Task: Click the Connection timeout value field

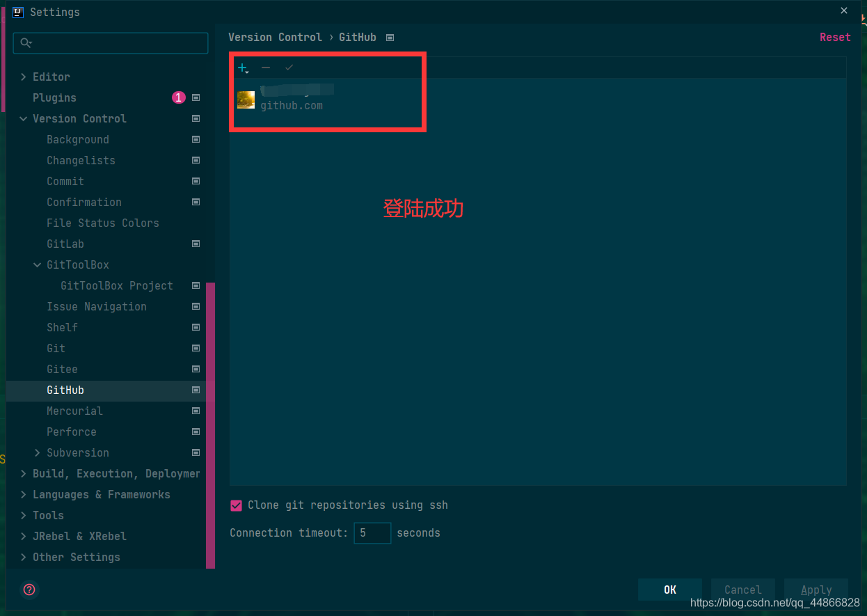Action: click(372, 533)
